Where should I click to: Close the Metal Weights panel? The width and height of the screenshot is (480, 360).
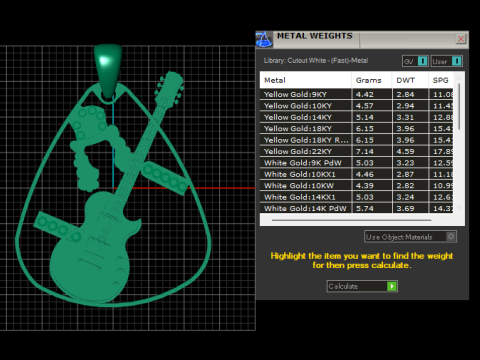coord(461,39)
